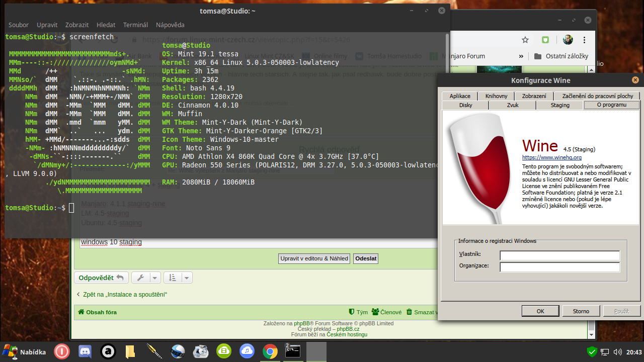Select the O programu tab in Wine
Screen dimensions: 644x362
click(x=612, y=105)
